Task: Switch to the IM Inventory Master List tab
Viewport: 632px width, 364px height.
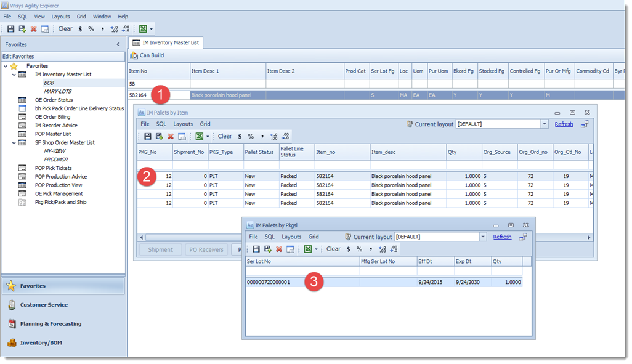Action: click(x=166, y=42)
